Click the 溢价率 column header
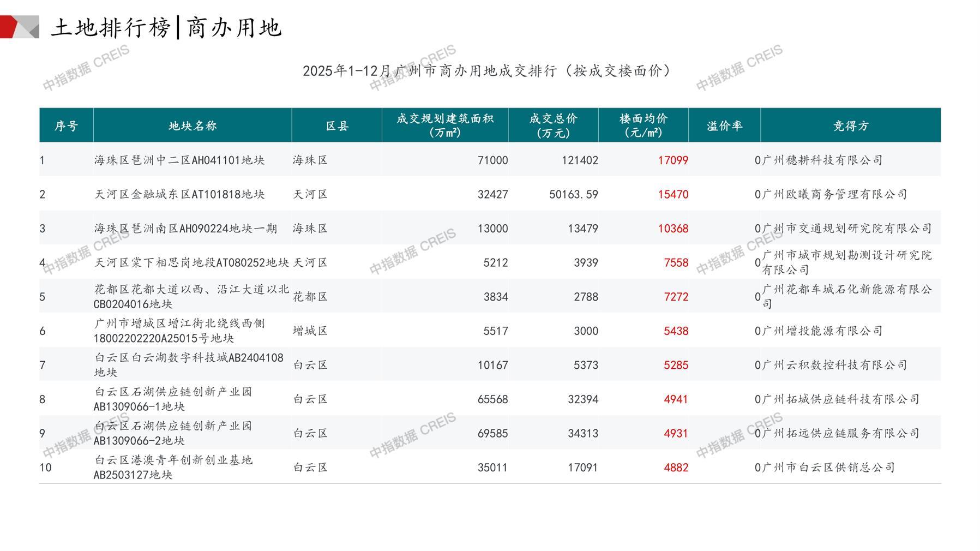 pyautogui.click(x=724, y=126)
